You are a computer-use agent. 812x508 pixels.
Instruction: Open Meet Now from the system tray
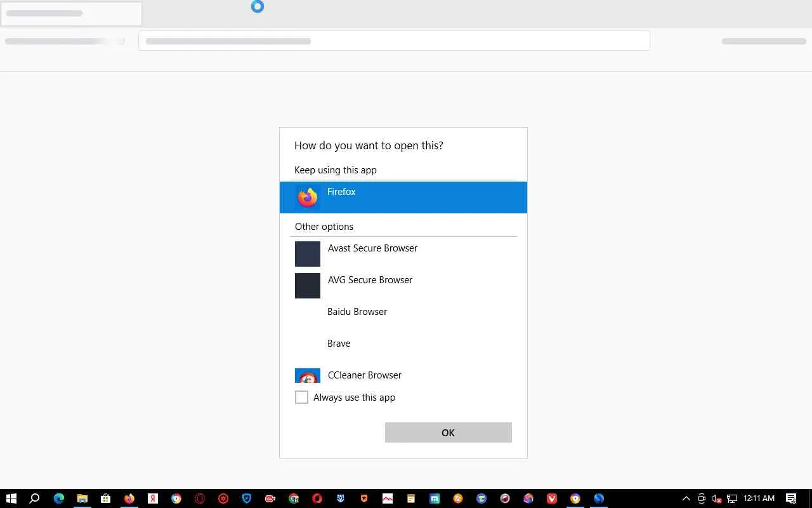(702, 498)
